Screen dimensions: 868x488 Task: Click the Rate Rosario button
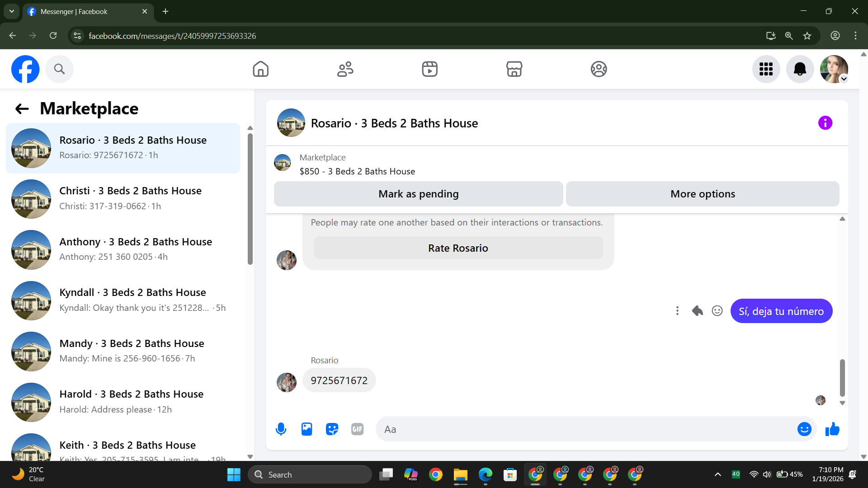(458, 248)
